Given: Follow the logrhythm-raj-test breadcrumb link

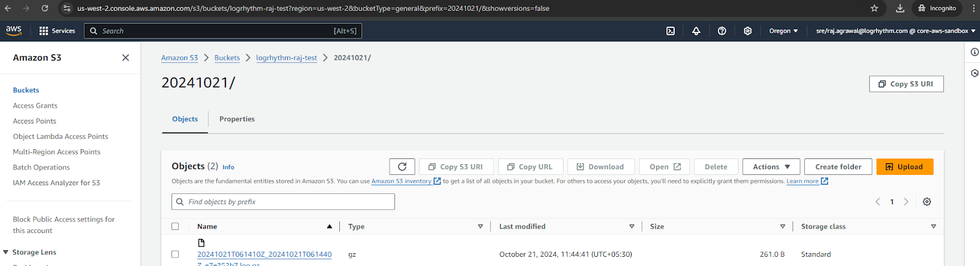Looking at the screenshot, I should pyautogui.click(x=287, y=58).
